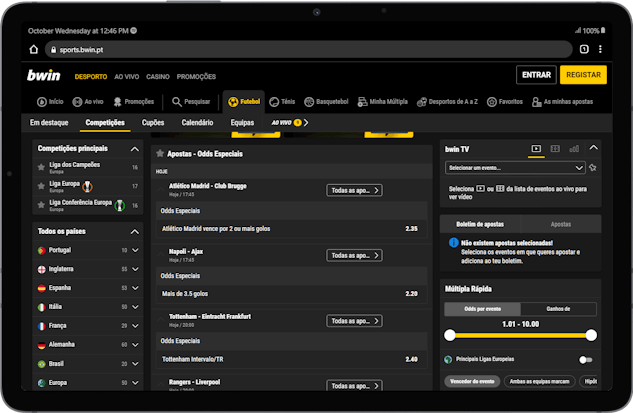
Task: Click the info icon in Boletim de apostas
Action: 453,243
